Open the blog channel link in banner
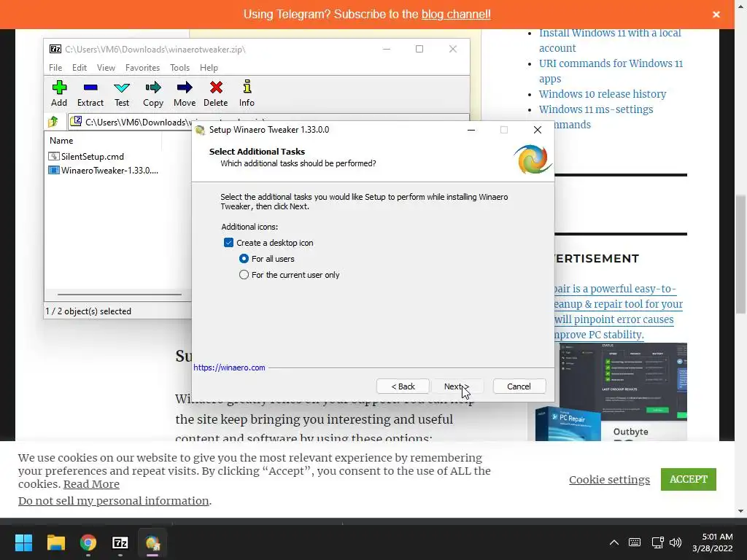The height and width of the screenshot is (560, 747). 456,15
